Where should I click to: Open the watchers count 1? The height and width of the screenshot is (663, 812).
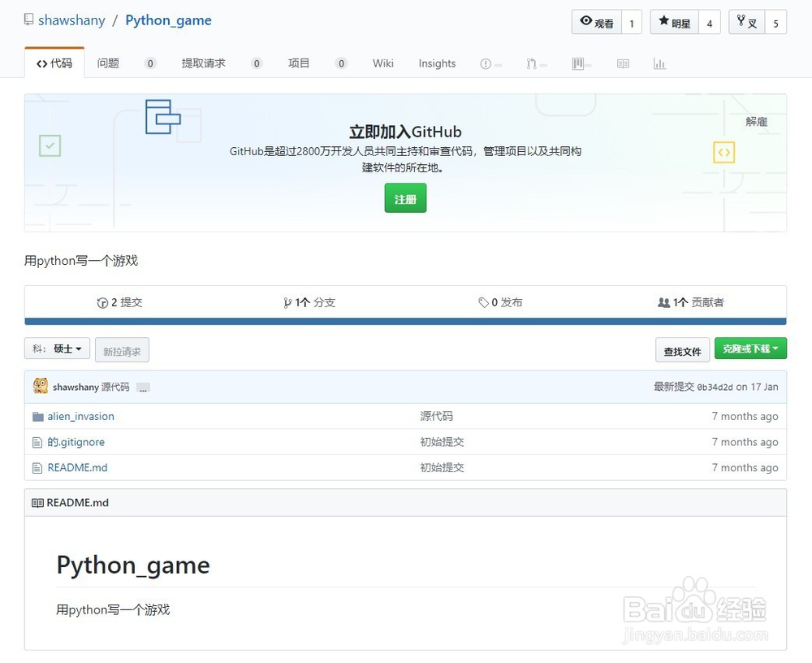tap(632, 22)
